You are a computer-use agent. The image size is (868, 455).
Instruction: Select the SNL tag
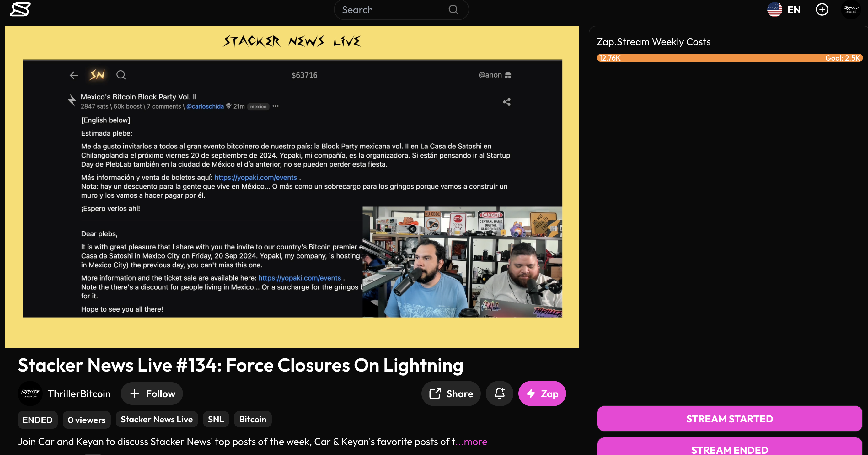216,419
